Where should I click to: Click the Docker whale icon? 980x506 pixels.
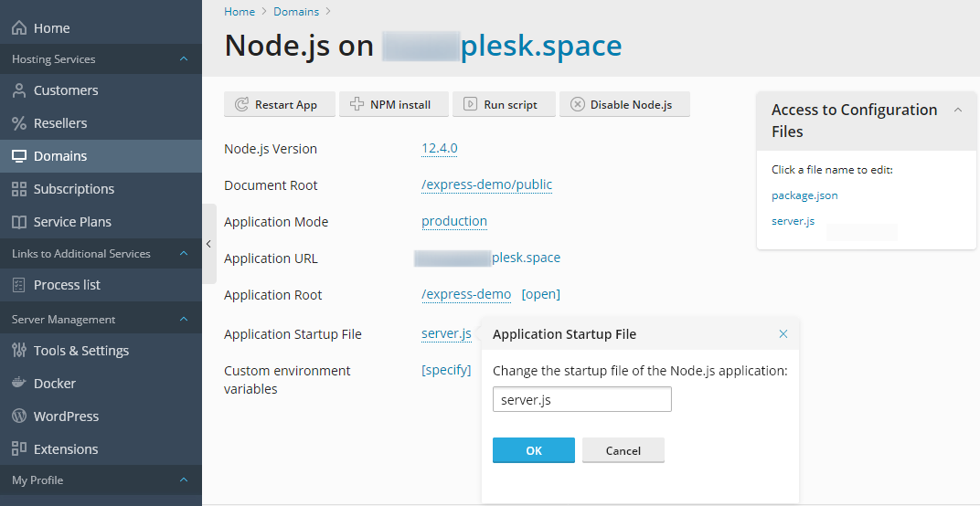tap(19, 384)
